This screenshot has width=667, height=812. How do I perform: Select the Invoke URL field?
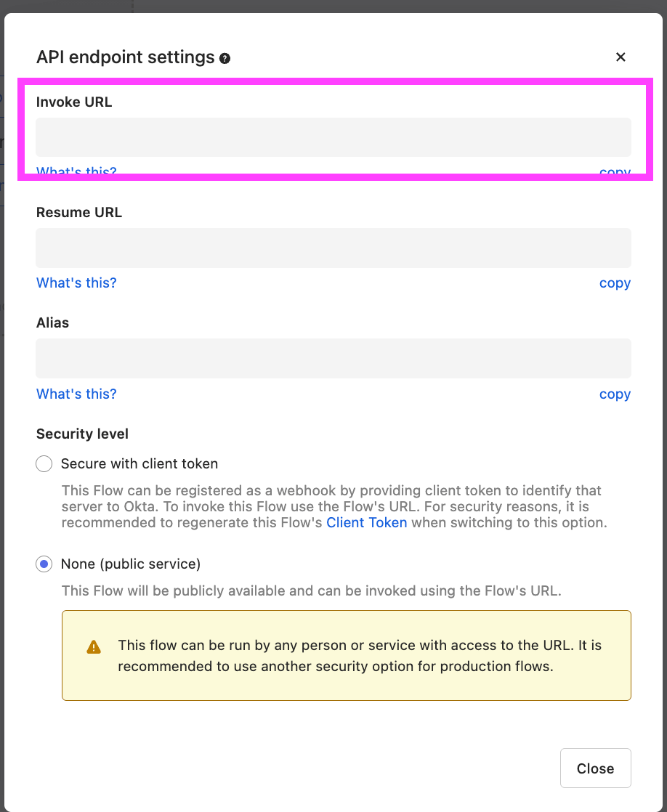pyautogui.click(x=333, y=137)
